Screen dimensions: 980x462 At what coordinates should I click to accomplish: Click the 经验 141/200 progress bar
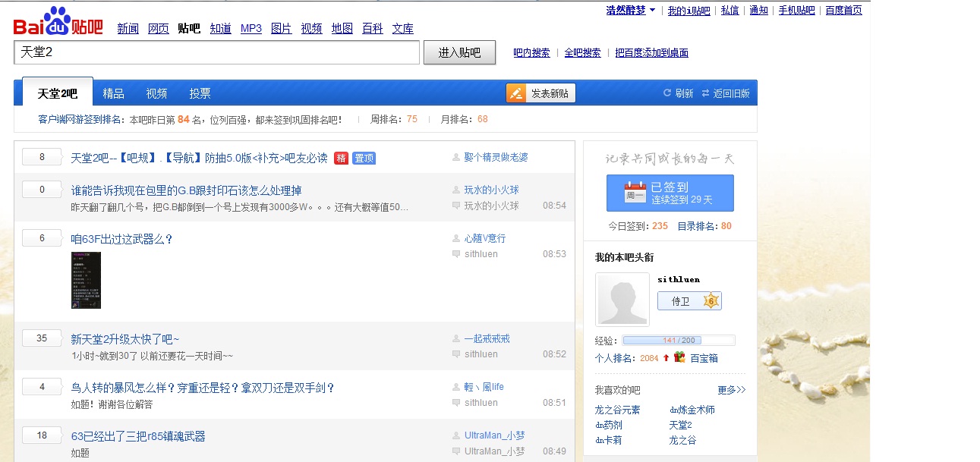coord(679,341)
